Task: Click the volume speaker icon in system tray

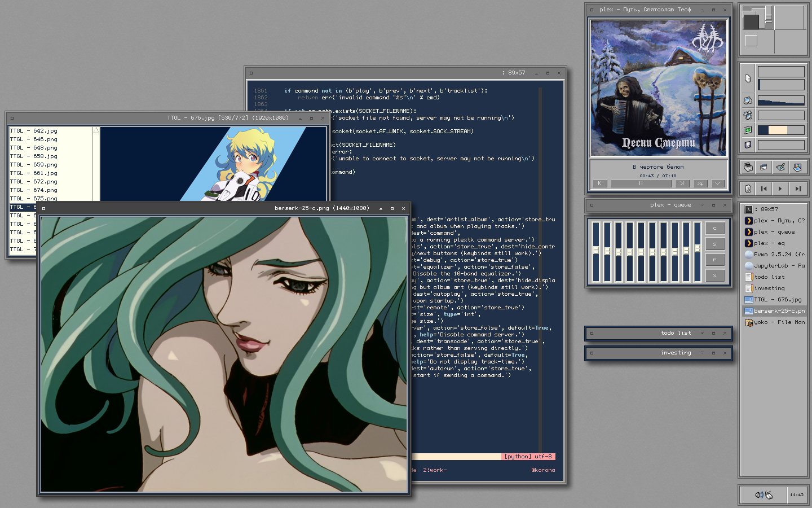Action: (759, 495)
